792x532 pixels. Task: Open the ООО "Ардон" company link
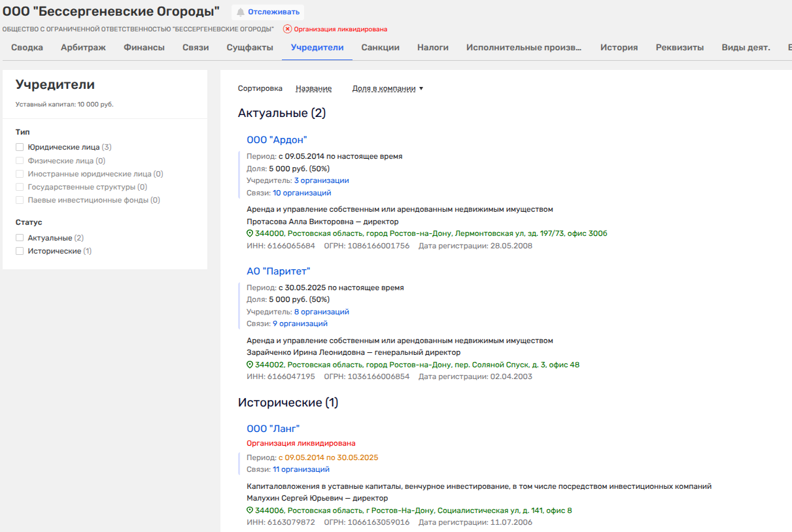tap(277, 139)
